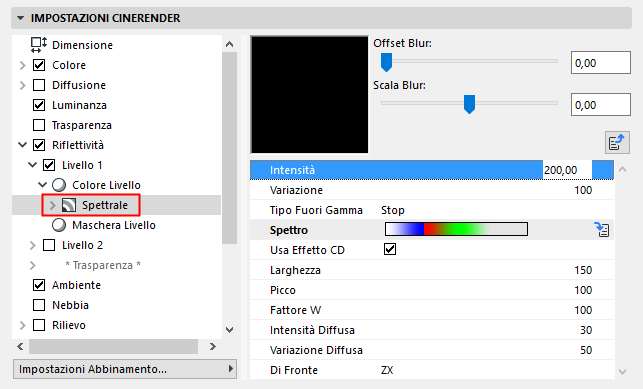Viewport: 643px width, 389px height.
Task: Expand the Rilievo tree node
Action: click(x=23, y=325)
